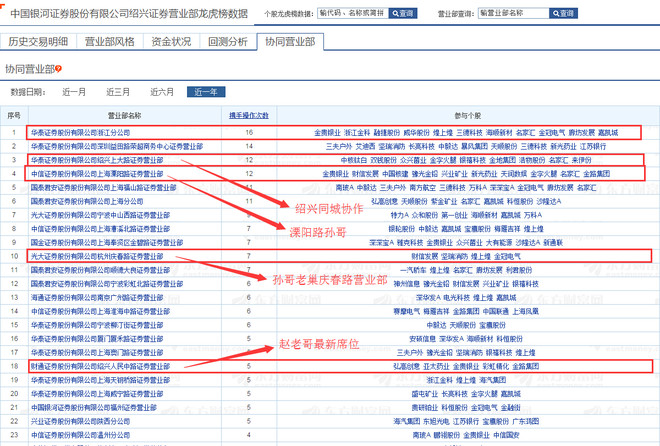Open 国泰君安证券股份有限公司上海分公司 link

pos(87,201)
